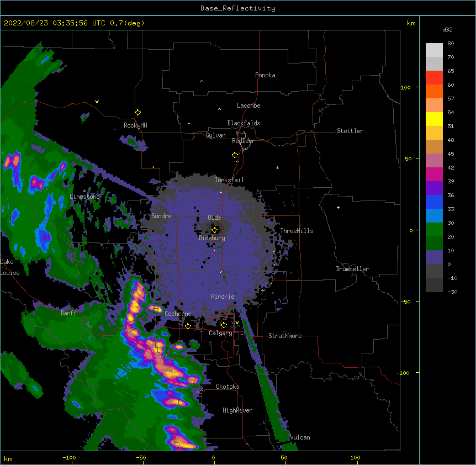
Task: Click the white asterisk east of Innisfail
Action: (277, 168)
